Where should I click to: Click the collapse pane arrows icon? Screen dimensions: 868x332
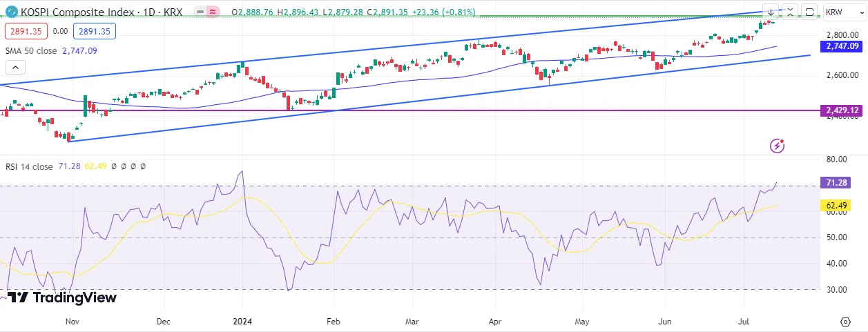click(x=790, y=12)
